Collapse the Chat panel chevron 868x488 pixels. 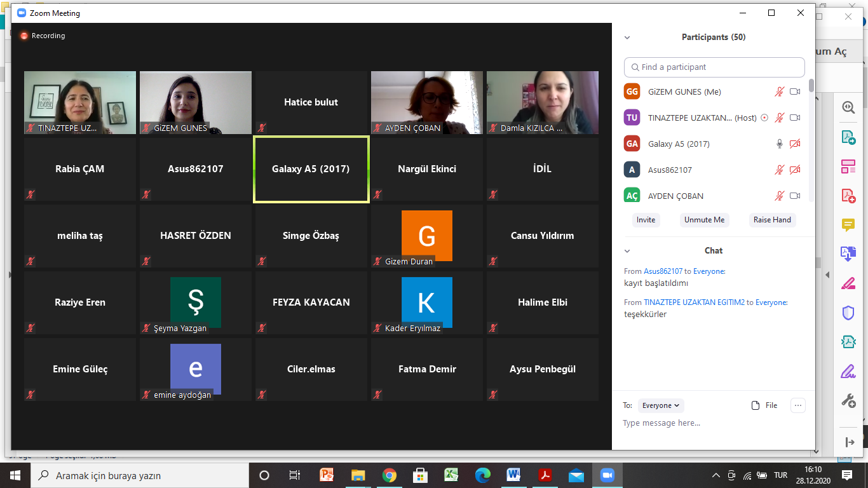(627, 251)
